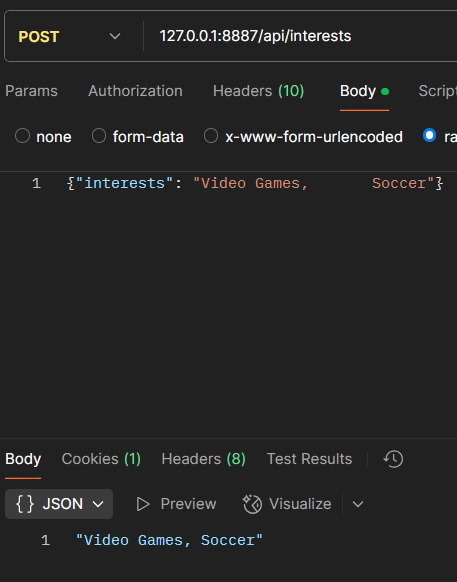Click line 1 of the request body editor
Screen dimensions: 457x582
coord(256,183)
